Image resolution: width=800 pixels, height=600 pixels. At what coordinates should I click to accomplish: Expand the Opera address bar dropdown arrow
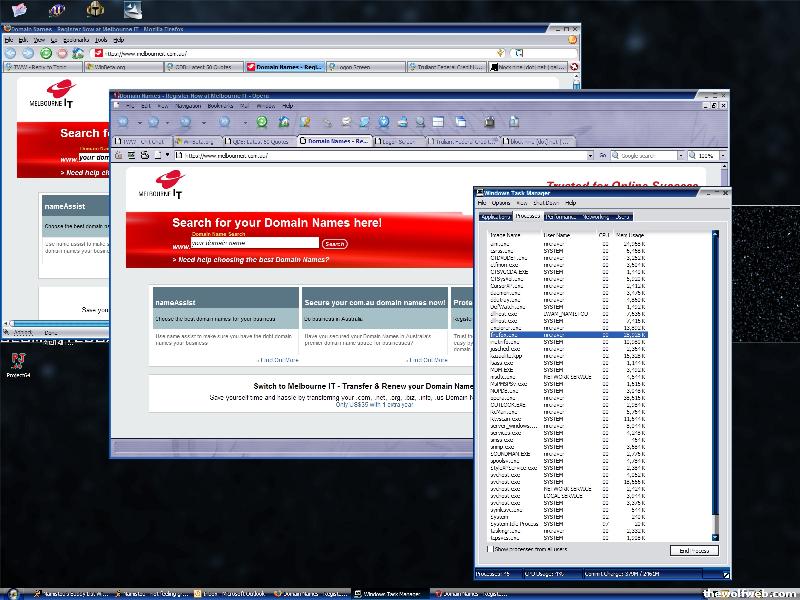pyautogui.click(x=590, y=156)
